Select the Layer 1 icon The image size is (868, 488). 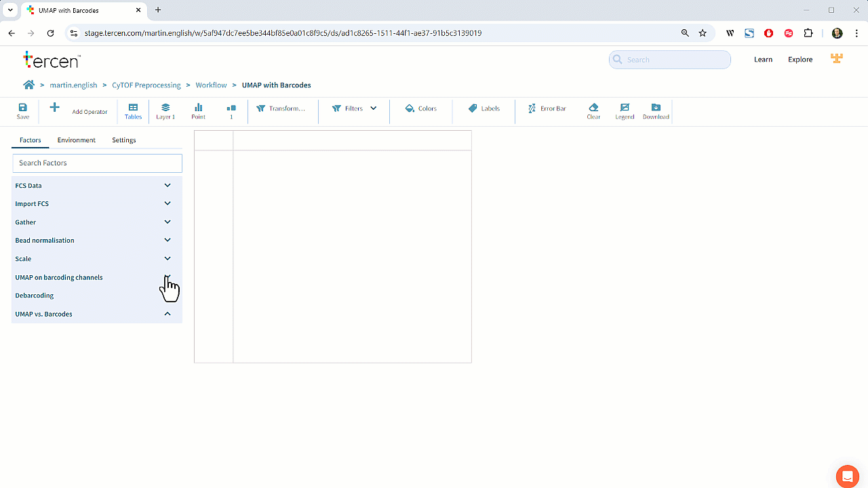165,108
